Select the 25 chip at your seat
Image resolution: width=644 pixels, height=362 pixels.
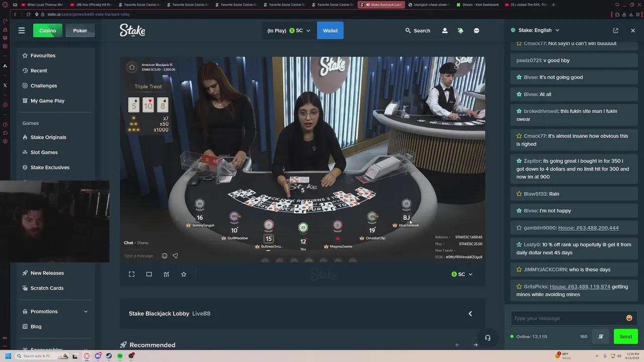(303, 228)
